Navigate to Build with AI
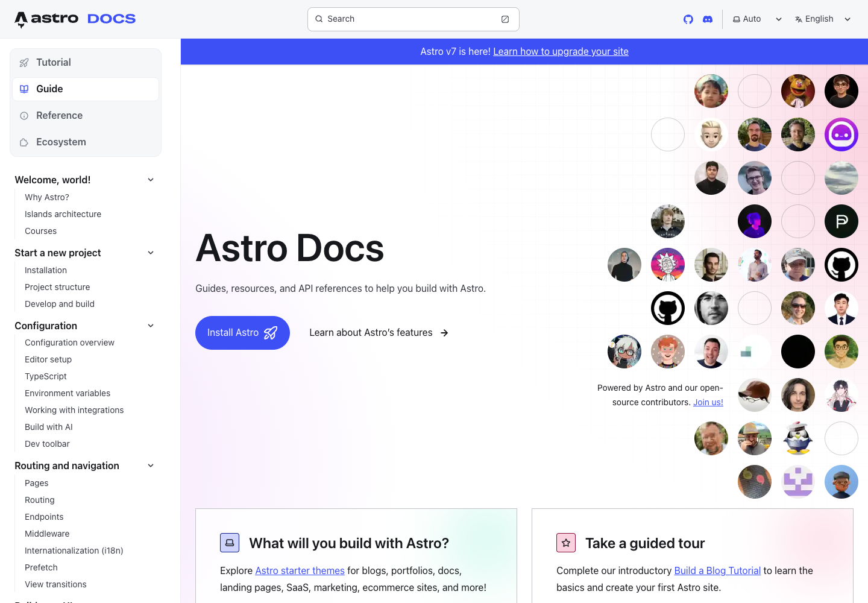Image resolution: width=868 pixels, height=603 pixels. 49,427
